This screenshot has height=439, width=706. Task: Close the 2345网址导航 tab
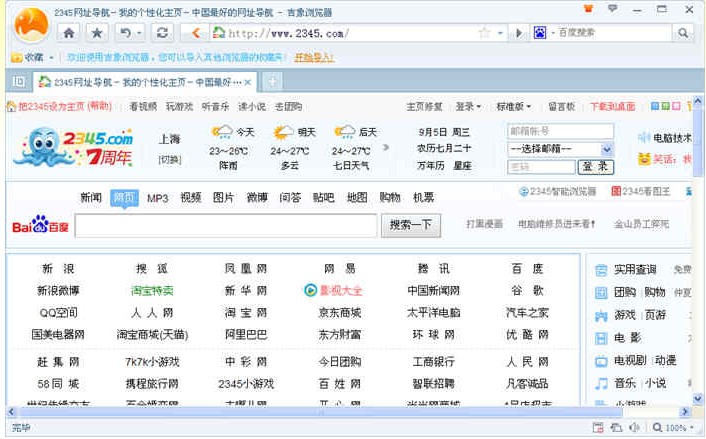pos(248,82)
